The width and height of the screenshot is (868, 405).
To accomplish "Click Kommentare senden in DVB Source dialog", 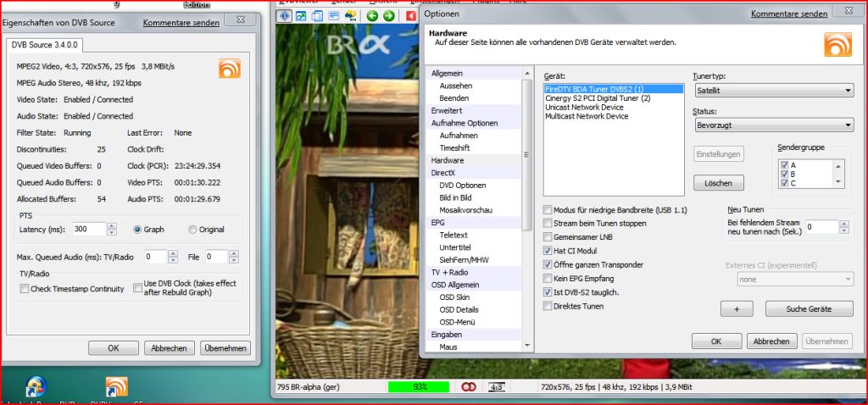I will click(181, 23).
